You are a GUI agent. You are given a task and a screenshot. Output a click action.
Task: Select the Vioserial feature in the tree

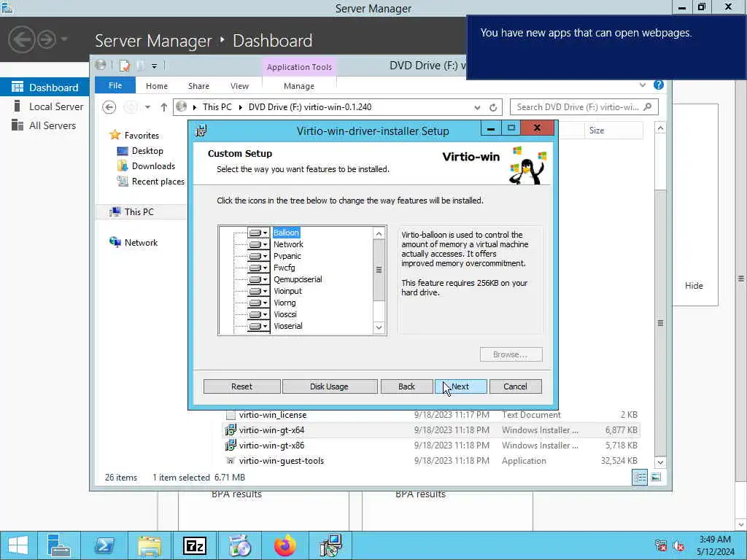click(x=287, y=326)
